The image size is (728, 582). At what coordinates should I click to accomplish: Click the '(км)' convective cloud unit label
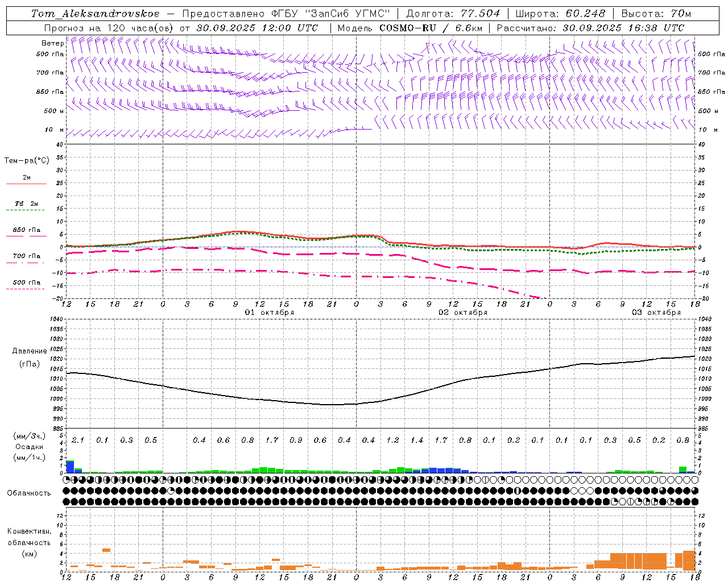tap(30, 554)
